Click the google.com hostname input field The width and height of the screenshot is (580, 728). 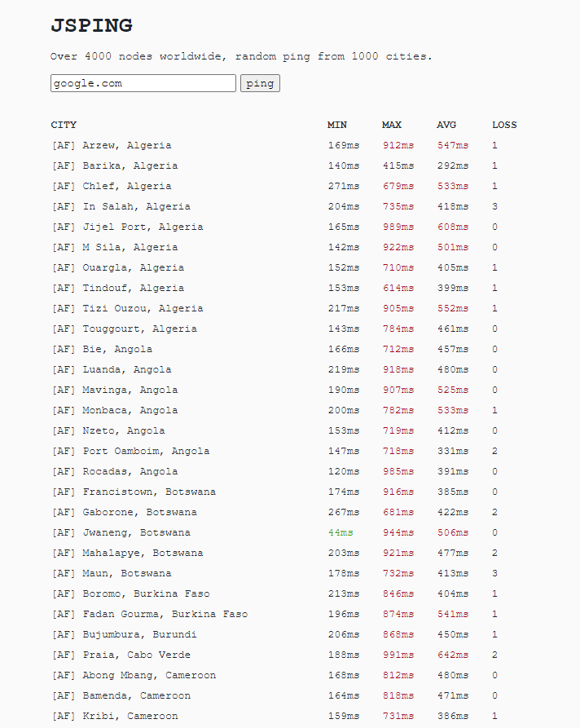143,83
